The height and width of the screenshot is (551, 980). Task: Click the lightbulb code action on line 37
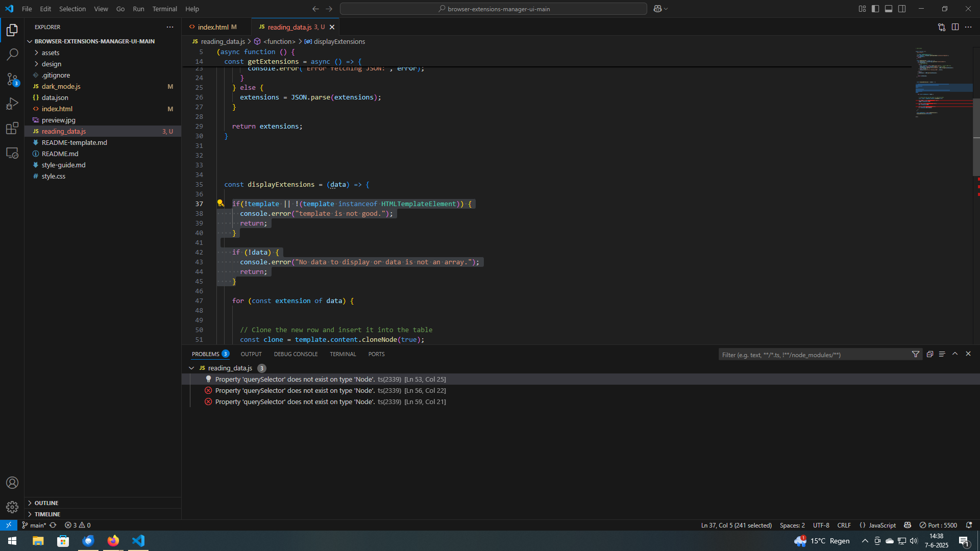pos(220,203)
